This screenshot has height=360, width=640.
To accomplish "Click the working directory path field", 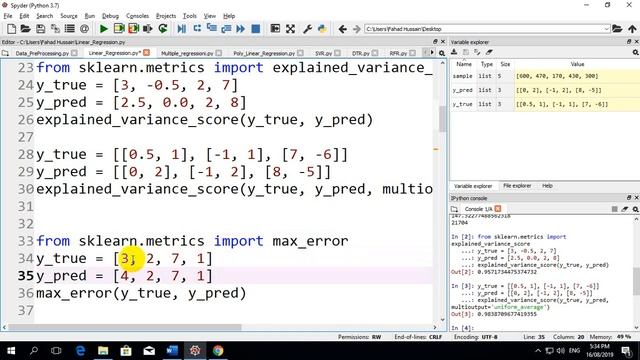I will (484, 29).
